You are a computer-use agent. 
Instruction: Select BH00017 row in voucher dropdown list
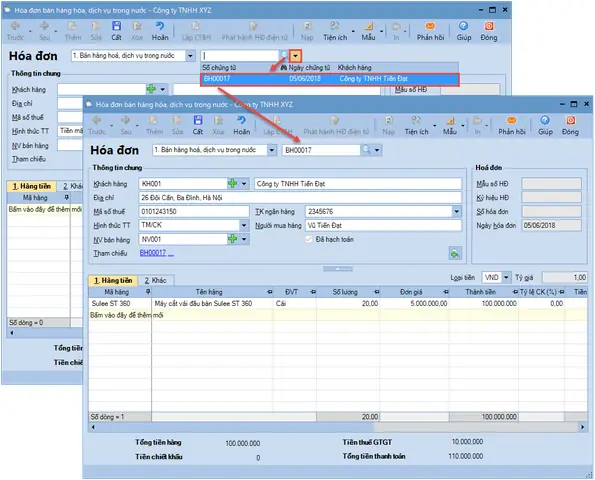(330, 79)
